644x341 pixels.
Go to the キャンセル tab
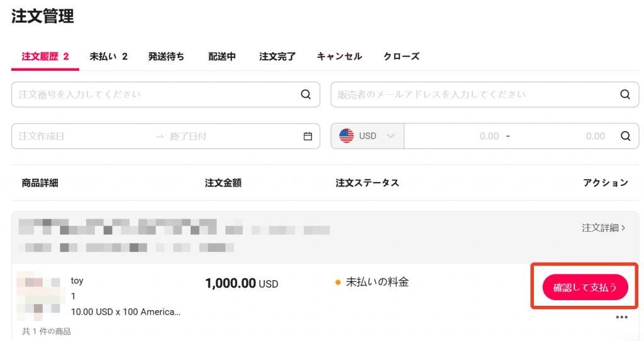point(339,57)
